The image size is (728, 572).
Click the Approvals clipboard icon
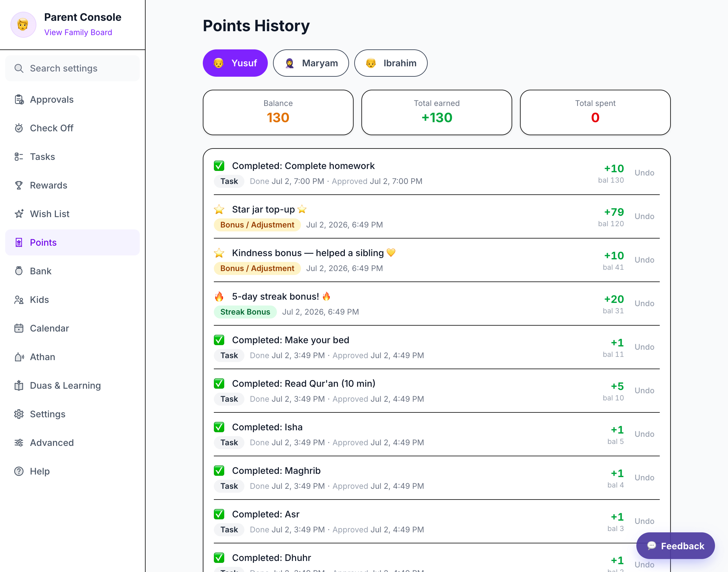tap(19, 99)
